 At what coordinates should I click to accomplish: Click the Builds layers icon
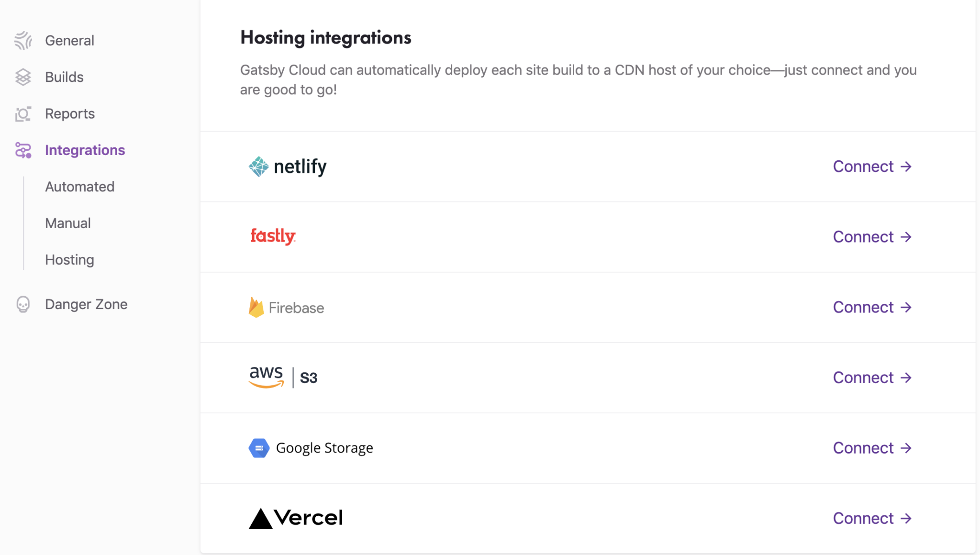point(23,77)
